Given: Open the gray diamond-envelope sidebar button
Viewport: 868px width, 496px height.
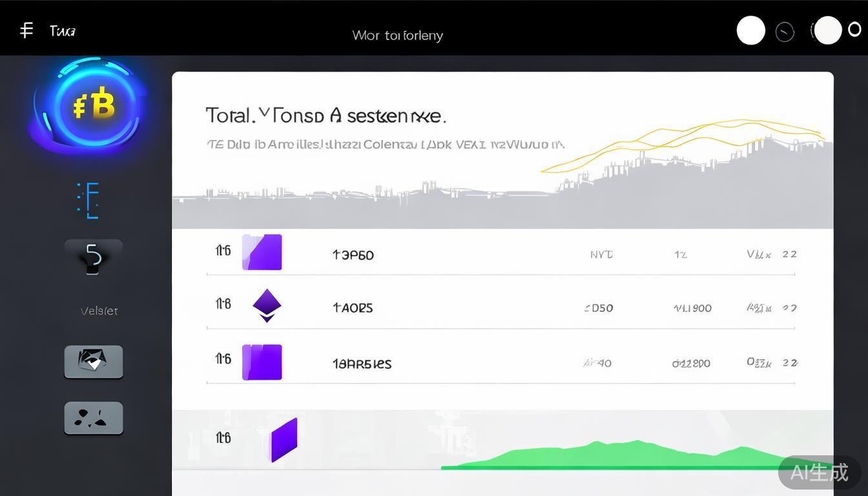Looking at the screenshot, I should (94, 361).
